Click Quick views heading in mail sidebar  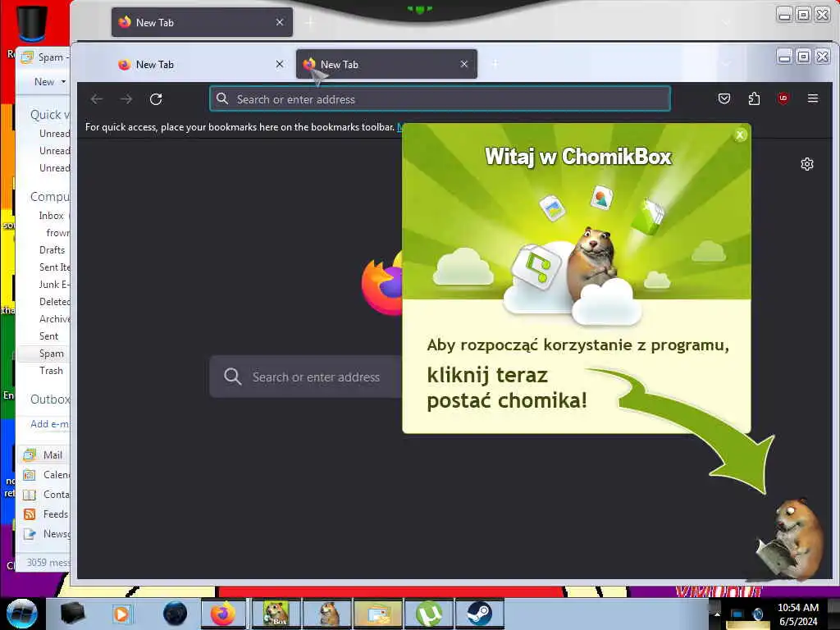coord(50,114)
